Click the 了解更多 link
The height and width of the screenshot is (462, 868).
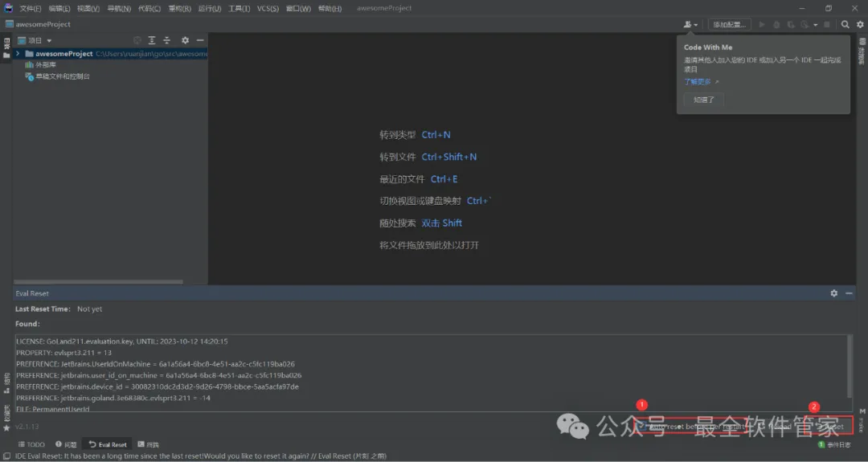click(698, 82)
